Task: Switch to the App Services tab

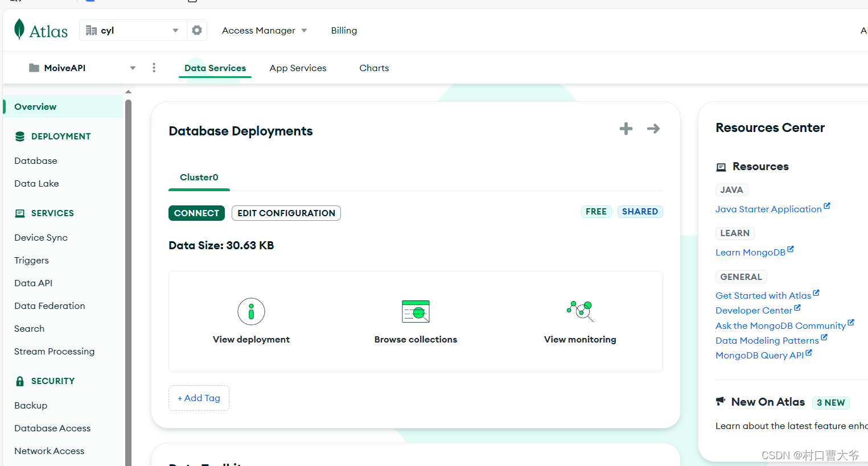Action: 298,68
